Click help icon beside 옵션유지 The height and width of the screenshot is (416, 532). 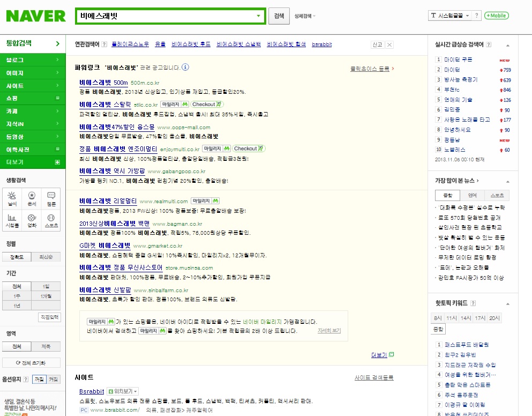(x=25, y=380)
